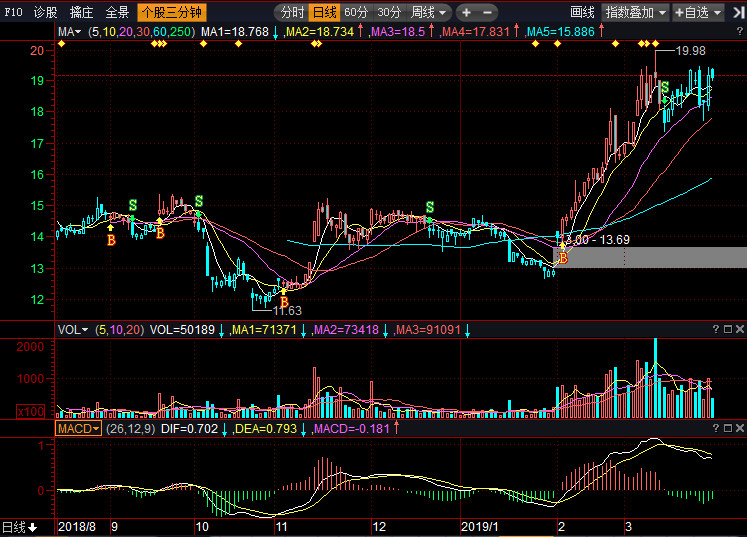Click the 画线 drawing button

[x=582, y=13]
